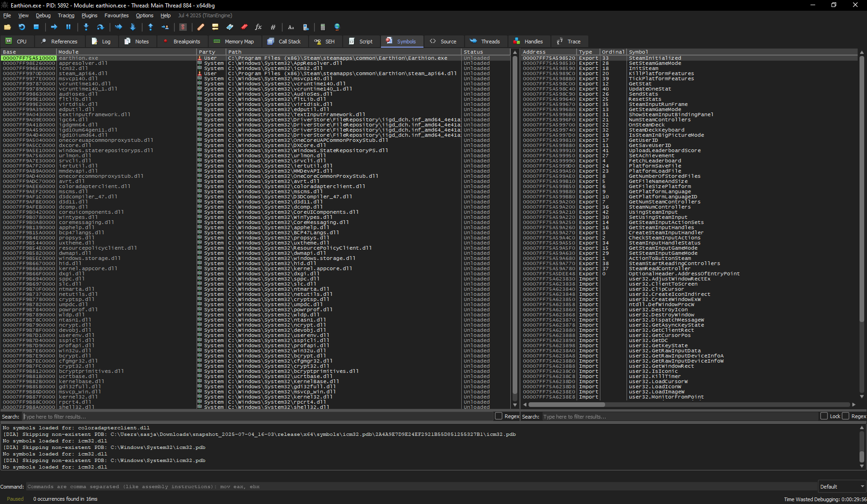The height and width of the screenshot is (504, 867).
Task: Click the Strings 'A' icon
Action: point(291,27)
